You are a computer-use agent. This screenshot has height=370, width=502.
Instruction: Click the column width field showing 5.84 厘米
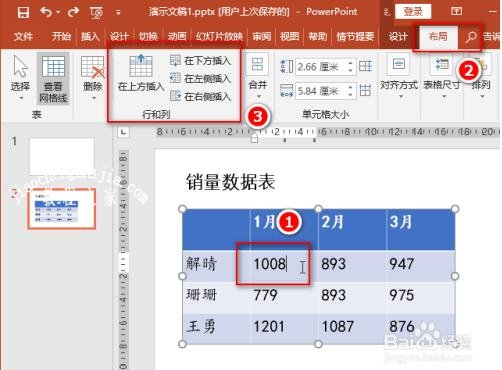pyautogui.click(x=321, y=91)
